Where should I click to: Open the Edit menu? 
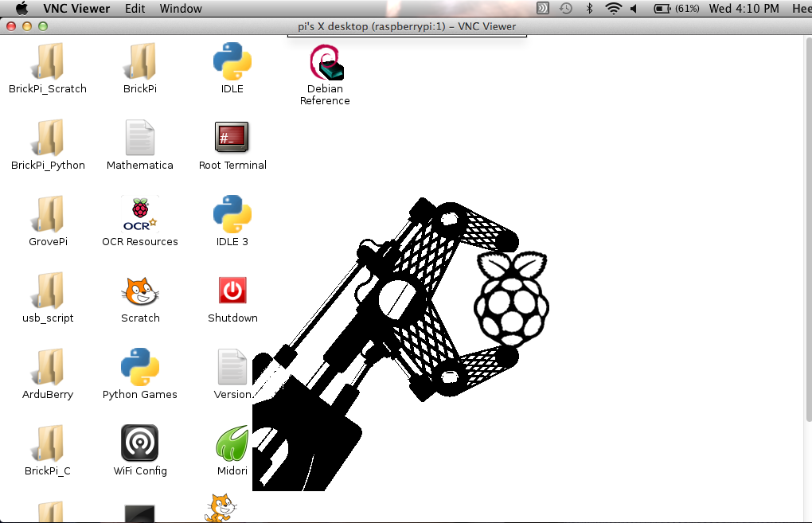pyautogui.click(x=135, y=8)
